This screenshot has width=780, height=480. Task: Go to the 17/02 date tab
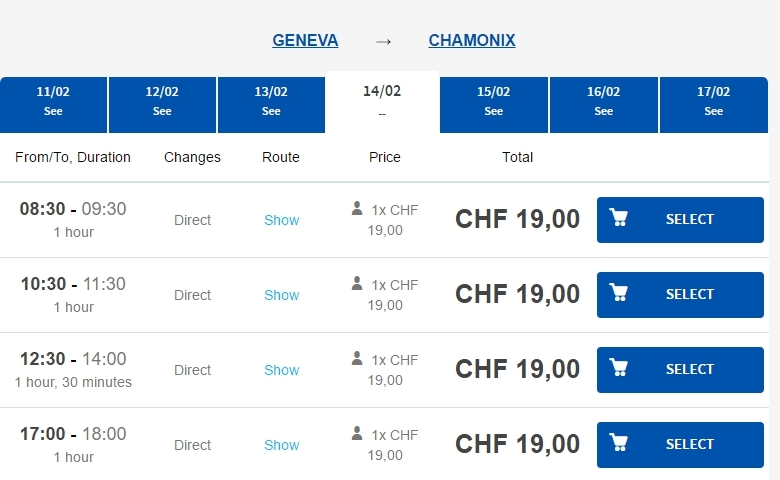[x=713, y=105]
